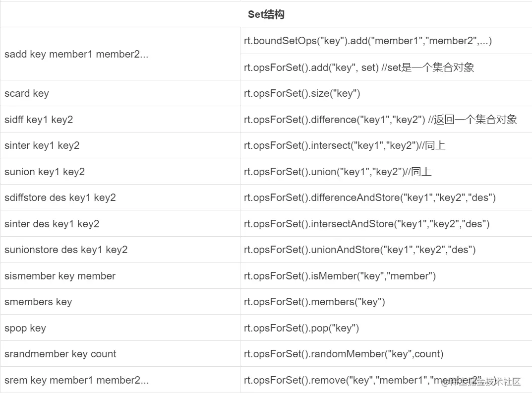Select the opsForSet add "key", set cell
The image size is (532, 398).
359,67
